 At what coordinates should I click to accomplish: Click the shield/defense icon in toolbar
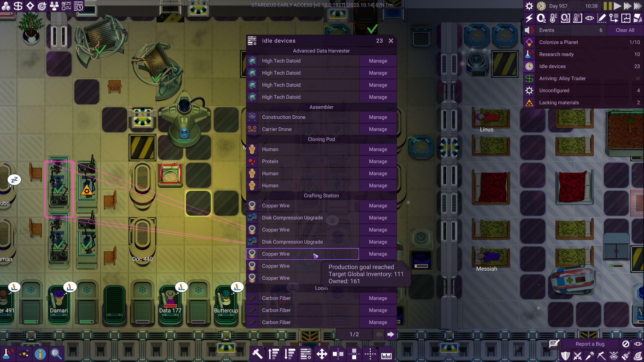[x=568, y=356]
